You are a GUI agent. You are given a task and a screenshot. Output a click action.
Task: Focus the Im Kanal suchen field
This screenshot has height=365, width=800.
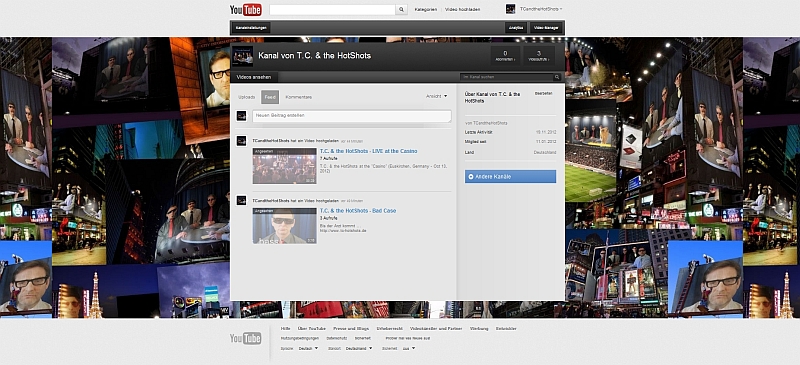coord(507,77)
